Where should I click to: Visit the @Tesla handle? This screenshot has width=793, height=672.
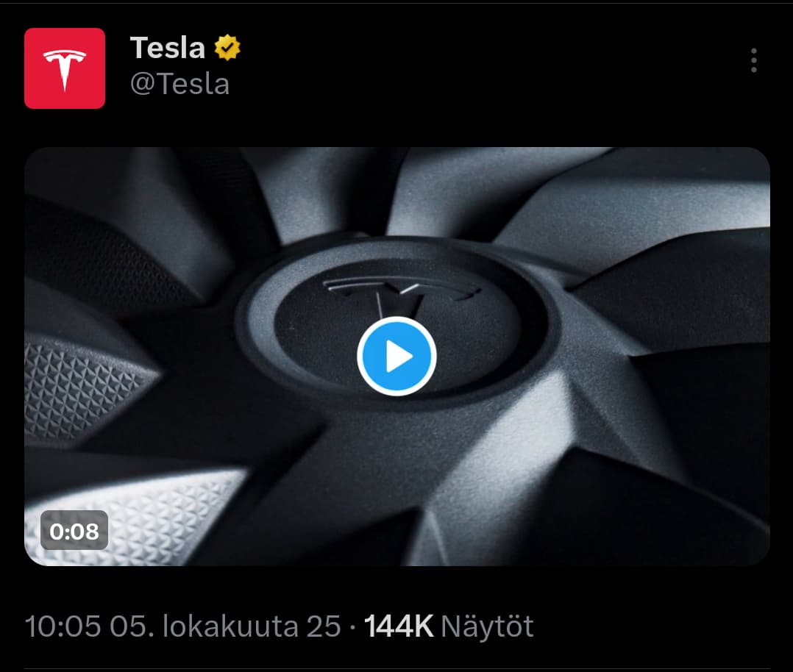coord(180,83)
